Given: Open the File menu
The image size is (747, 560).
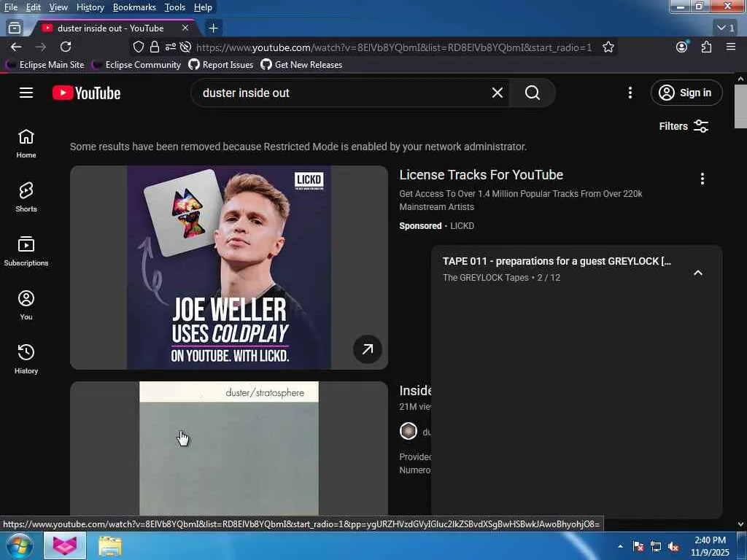Looking at the screenshot, I should click(x=10, y=7).
